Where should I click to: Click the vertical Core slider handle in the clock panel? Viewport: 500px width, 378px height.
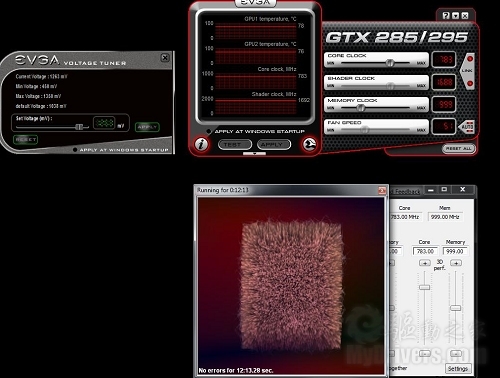pos(424,287)
